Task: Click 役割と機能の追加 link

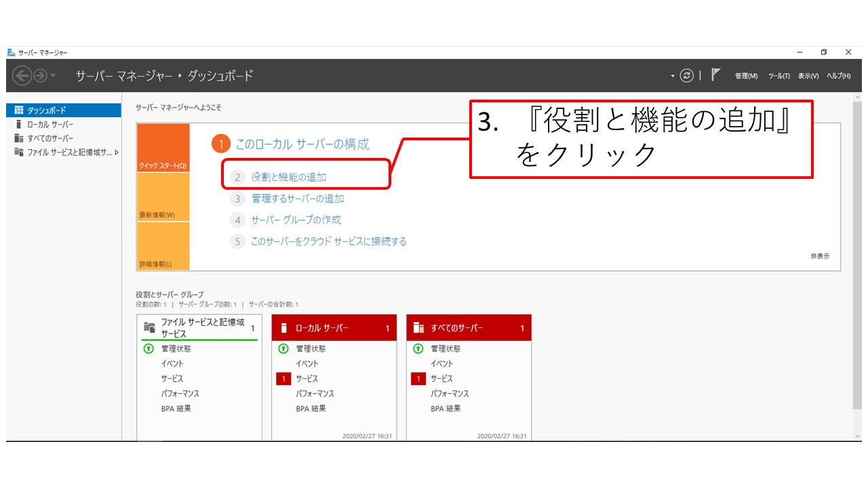Action: (288, 177)
